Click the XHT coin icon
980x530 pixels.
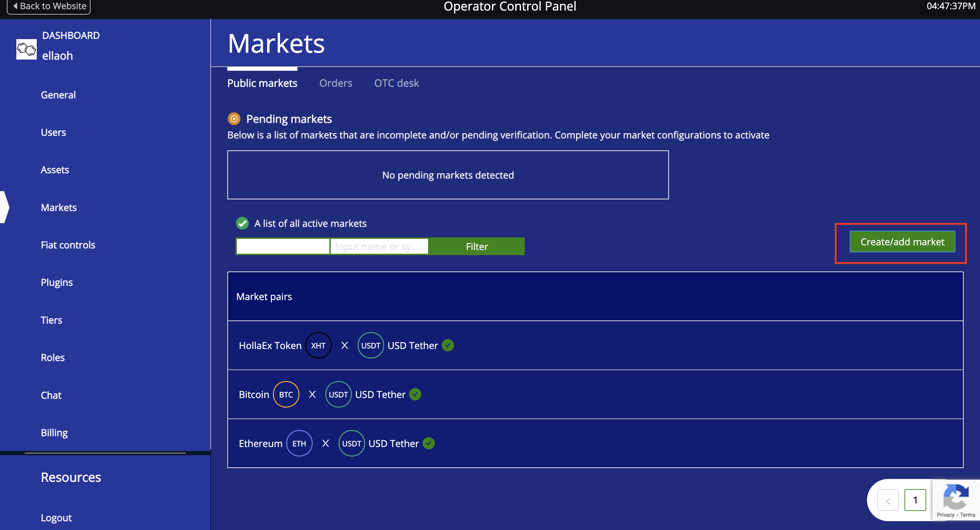[318, 345]
